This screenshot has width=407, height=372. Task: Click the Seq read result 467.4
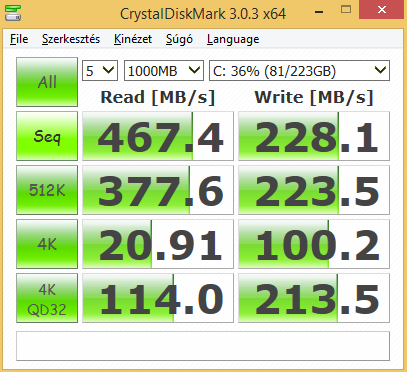point(158,136)
